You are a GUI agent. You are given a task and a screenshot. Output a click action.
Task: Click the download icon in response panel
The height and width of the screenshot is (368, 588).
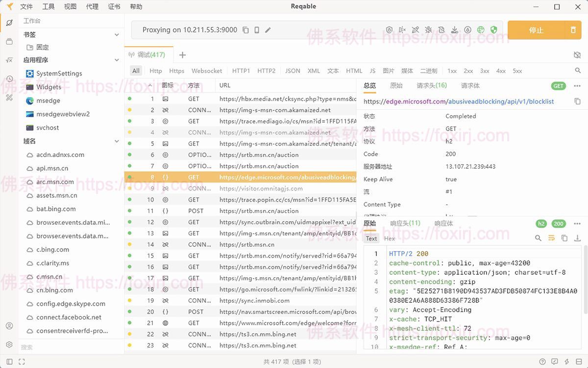(x=577, y=238)
